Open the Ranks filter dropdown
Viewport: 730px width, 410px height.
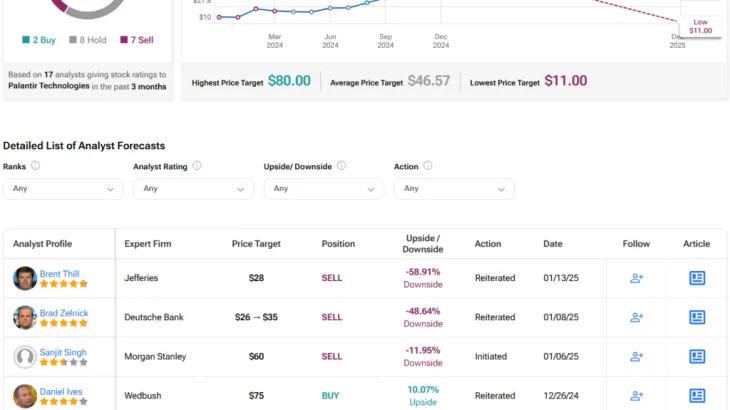pyautogui.click(x=63, y=189)
